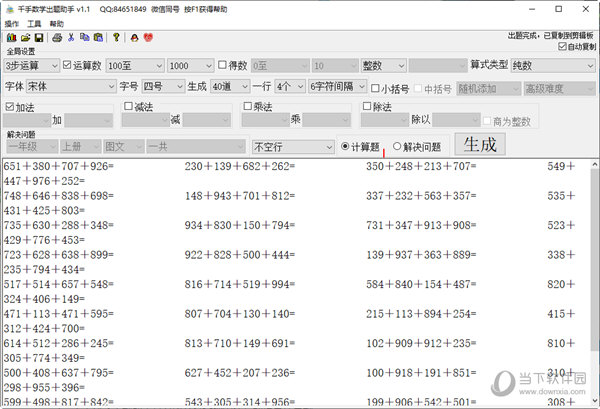This screenshot has width=600, height=409.
Task: Click problem 230+139+682+262=
Action: pos(240,166)
